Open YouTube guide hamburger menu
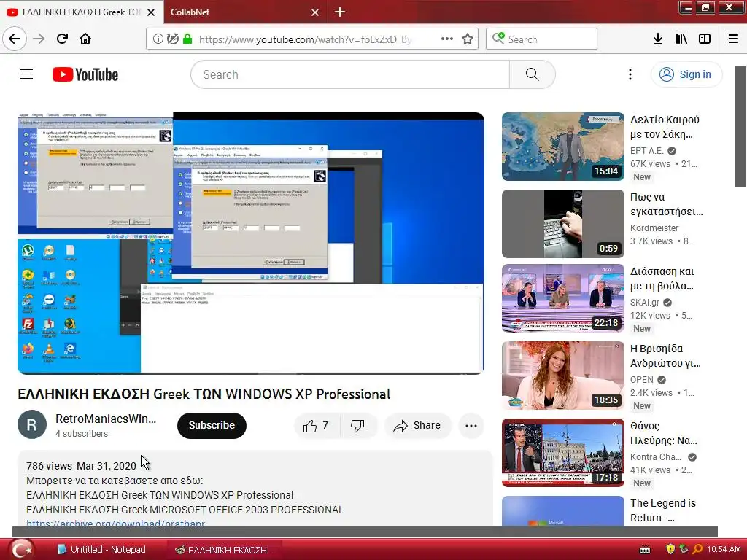 26,74
